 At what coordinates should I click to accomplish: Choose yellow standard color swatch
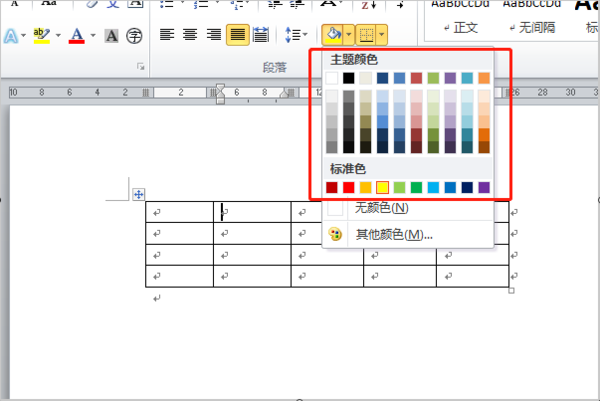click(382, 187)
